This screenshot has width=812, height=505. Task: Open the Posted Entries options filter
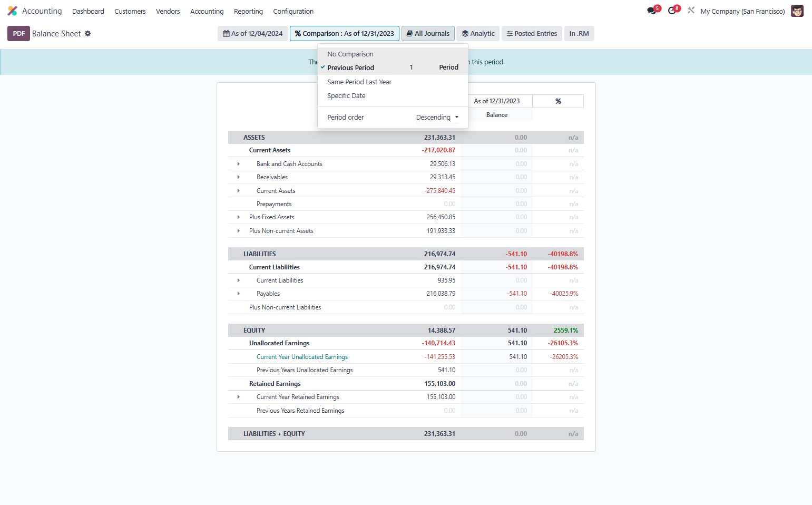(x=532, y=34)
